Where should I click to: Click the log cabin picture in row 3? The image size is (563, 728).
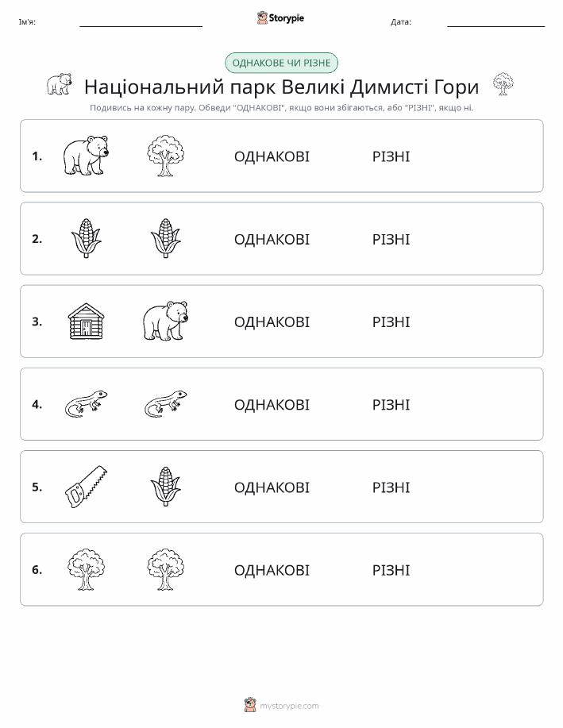pyautogui.click(x=86, y=322)
